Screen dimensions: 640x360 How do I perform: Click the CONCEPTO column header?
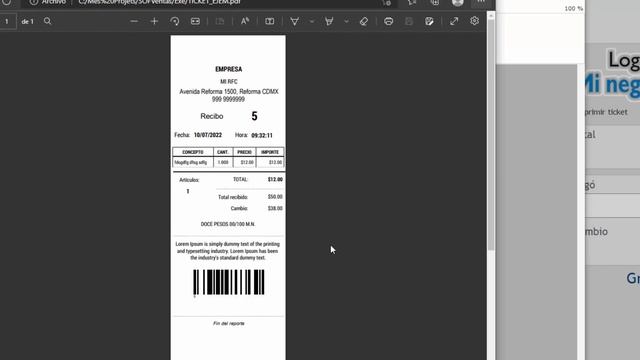[193, 152]
